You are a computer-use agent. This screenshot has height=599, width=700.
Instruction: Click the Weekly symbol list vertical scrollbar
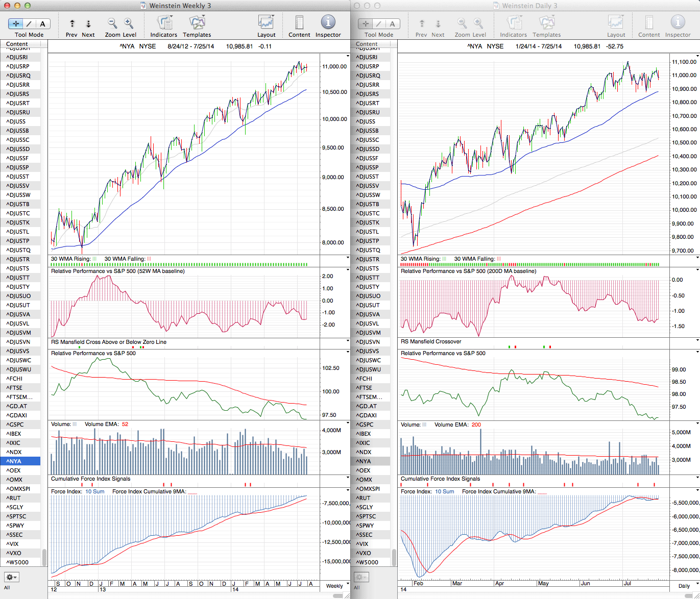[x=44, y=556]
